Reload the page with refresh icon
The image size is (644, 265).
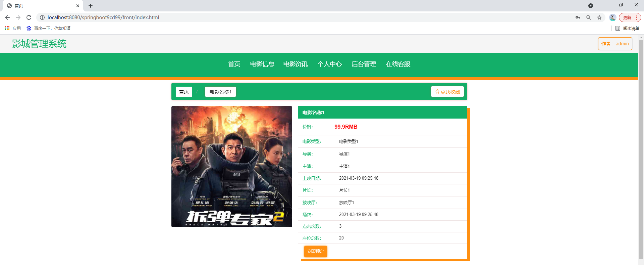click(x=29, y=17)
